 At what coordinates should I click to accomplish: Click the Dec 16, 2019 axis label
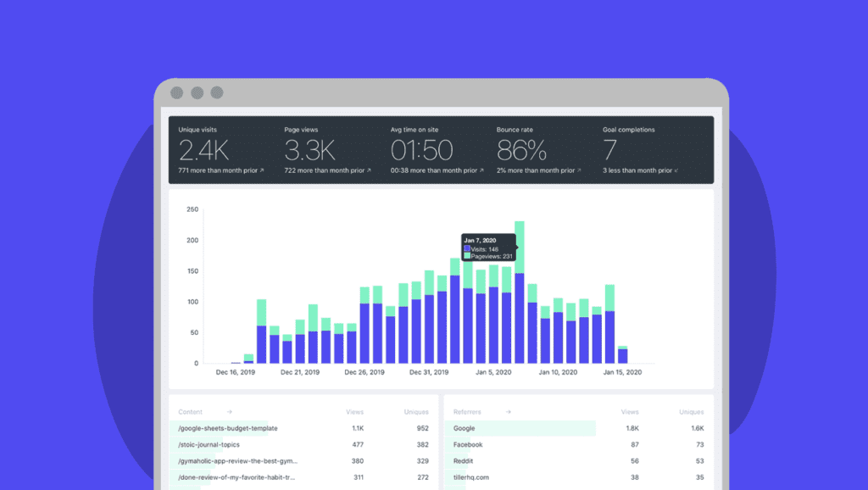pos(236,372)
